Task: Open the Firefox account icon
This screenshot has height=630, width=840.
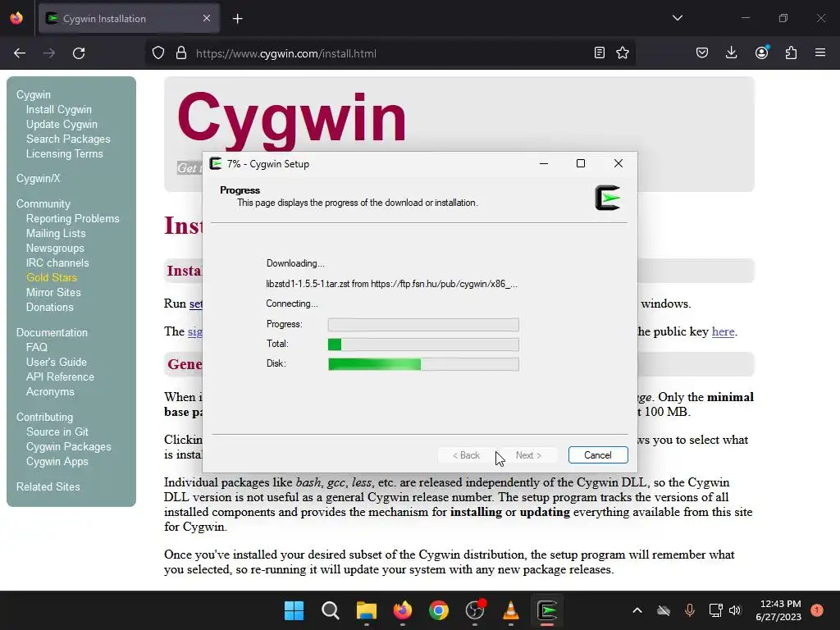Action: pos(762,52)
